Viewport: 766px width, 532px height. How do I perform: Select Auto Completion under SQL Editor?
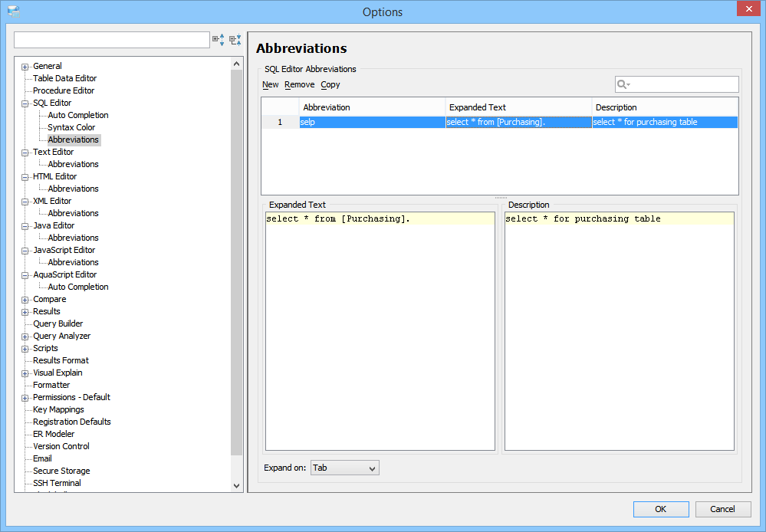click(78, 115)
